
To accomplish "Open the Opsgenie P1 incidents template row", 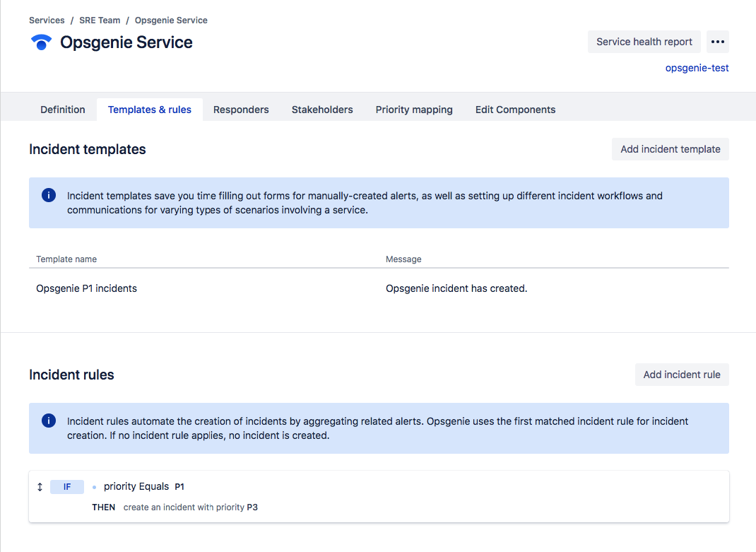I will pyautogui.click(x=87, y=288).
